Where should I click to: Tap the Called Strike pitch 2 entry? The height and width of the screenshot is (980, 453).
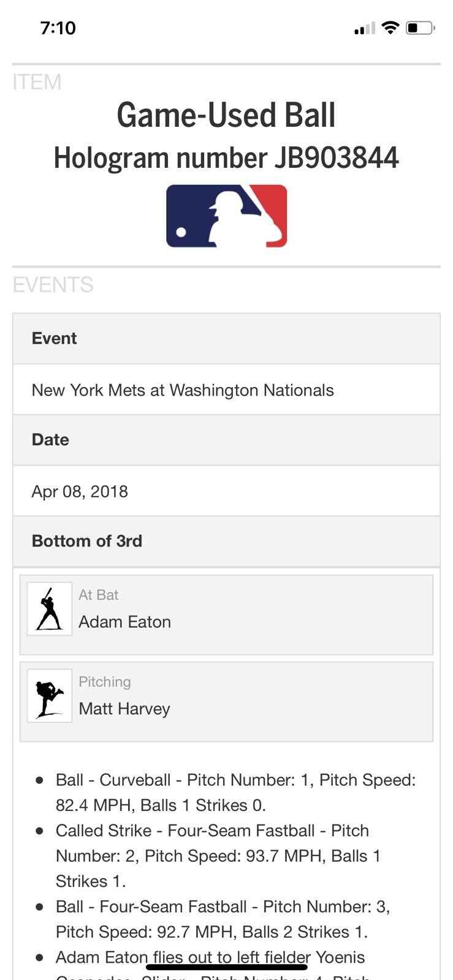pyautogui.click(x=218, y=856)
